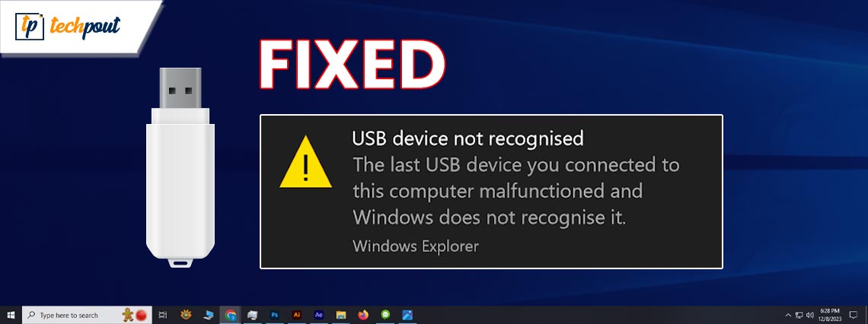Open Task View from the taskbar
This screenshot has width=868, height=324.
click(163, 315)
